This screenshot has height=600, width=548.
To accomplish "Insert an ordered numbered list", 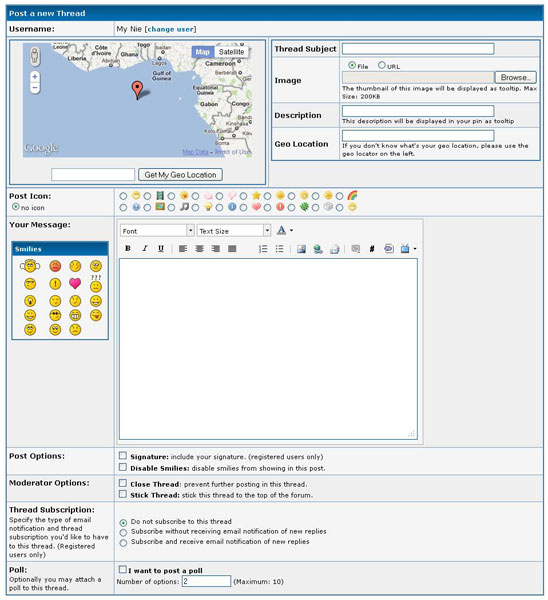I will [x=263, y=249].
